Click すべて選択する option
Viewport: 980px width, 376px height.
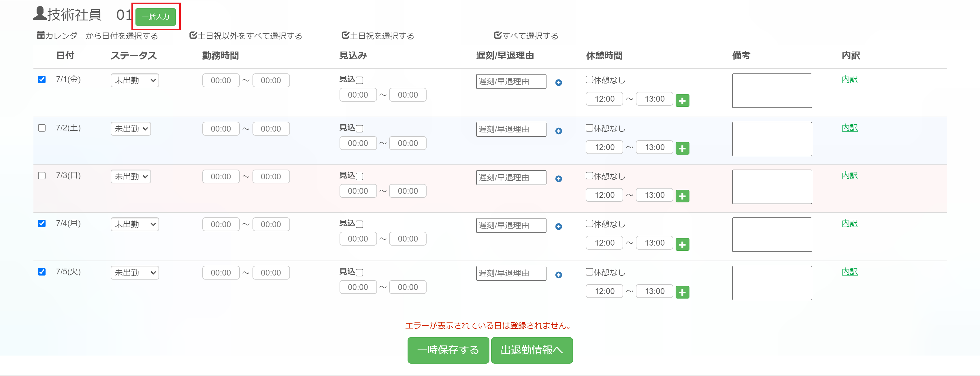tap(526, 36)
